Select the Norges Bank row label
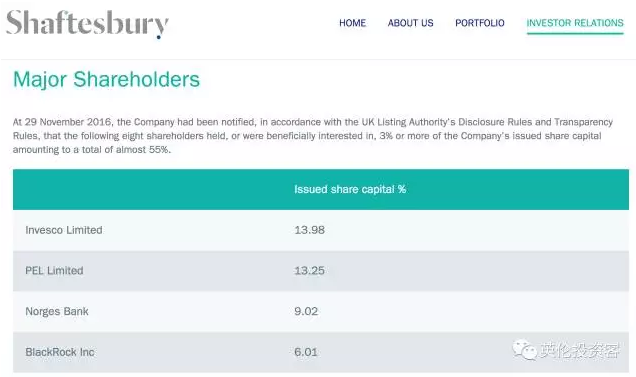 (57, 311)
